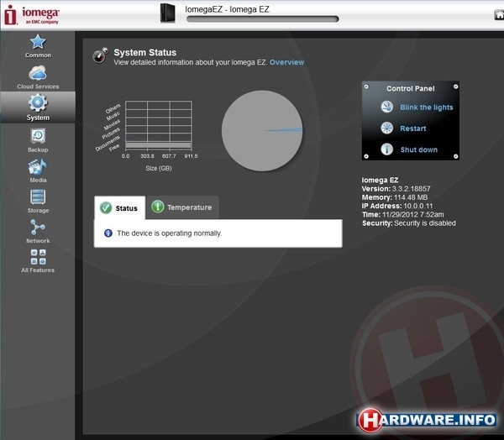
Task: Switch to the Status tab
Action: [119, 208]
